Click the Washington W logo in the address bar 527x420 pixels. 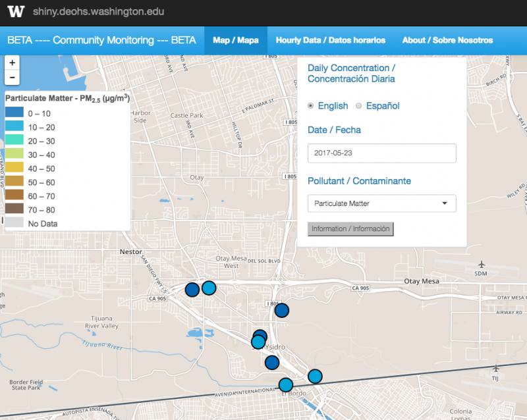coord(16,11)
